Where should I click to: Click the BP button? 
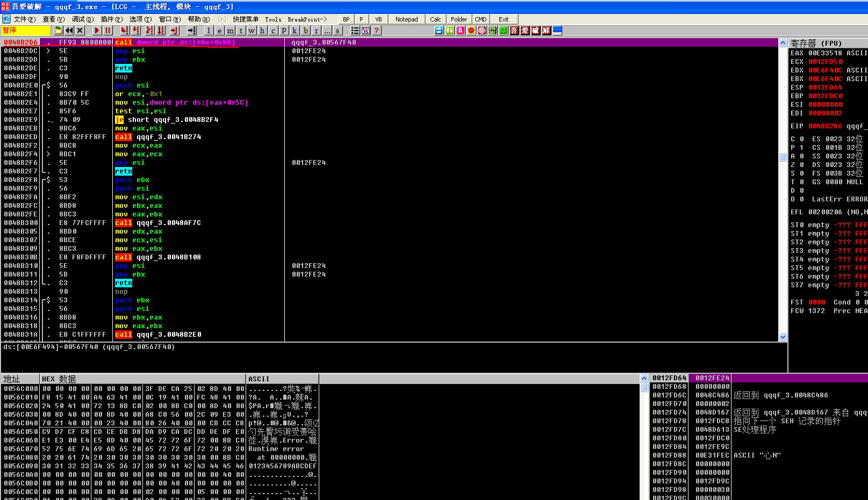[x=346, y=19]
